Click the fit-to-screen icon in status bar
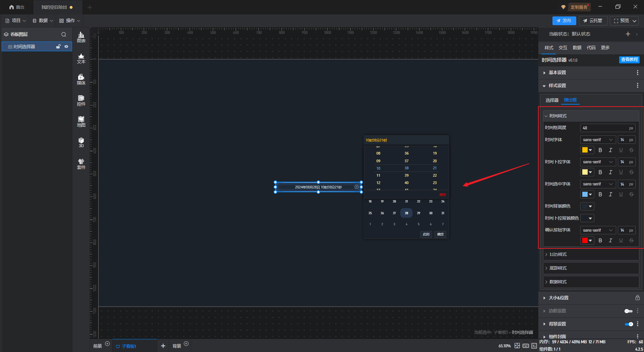Screen dimensions: 644x352 pyautogui.click(x=517, y=346)
